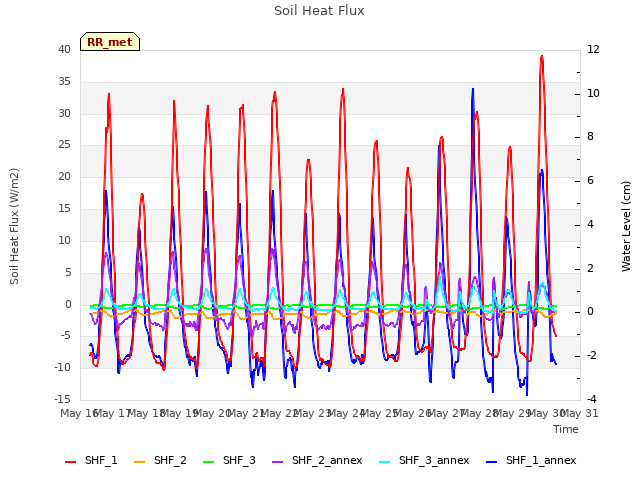Toggle SHF_1_annex series in the legend
Viewport: 640px width, 480px height.
coord(531,460)
